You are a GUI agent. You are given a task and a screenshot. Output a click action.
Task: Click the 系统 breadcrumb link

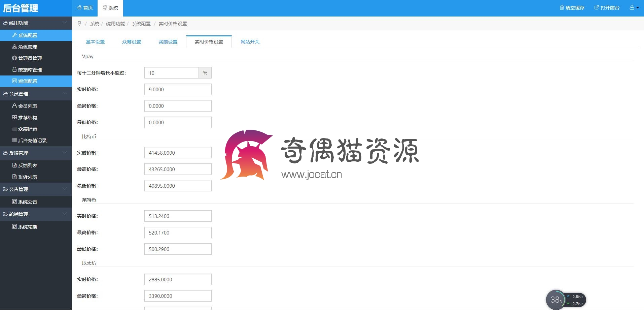[95, 24]
